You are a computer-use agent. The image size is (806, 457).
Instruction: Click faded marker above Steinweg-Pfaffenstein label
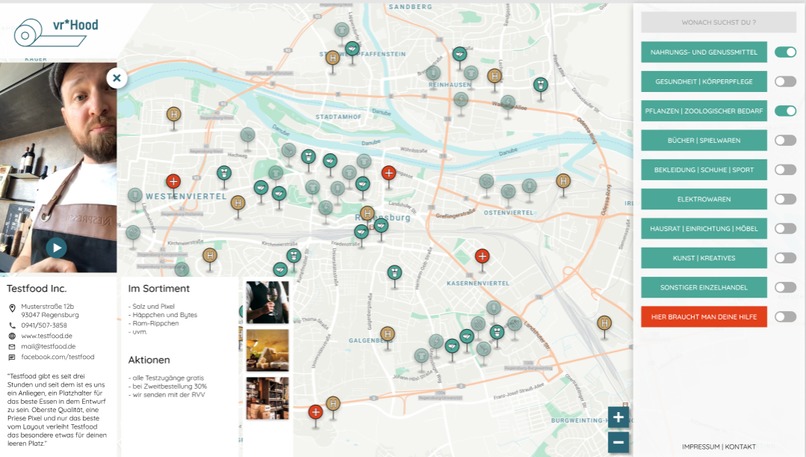pyautogui.click(x=340, y=30)
